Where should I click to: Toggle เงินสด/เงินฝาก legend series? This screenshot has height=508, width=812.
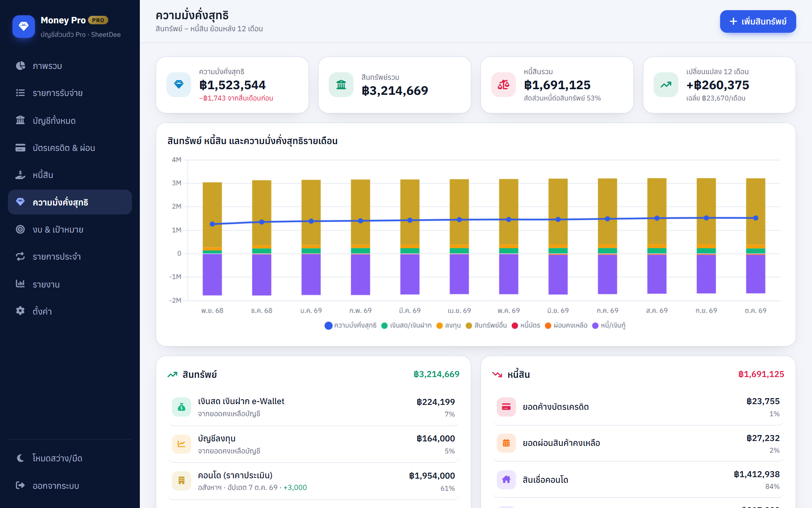[406, 325]
